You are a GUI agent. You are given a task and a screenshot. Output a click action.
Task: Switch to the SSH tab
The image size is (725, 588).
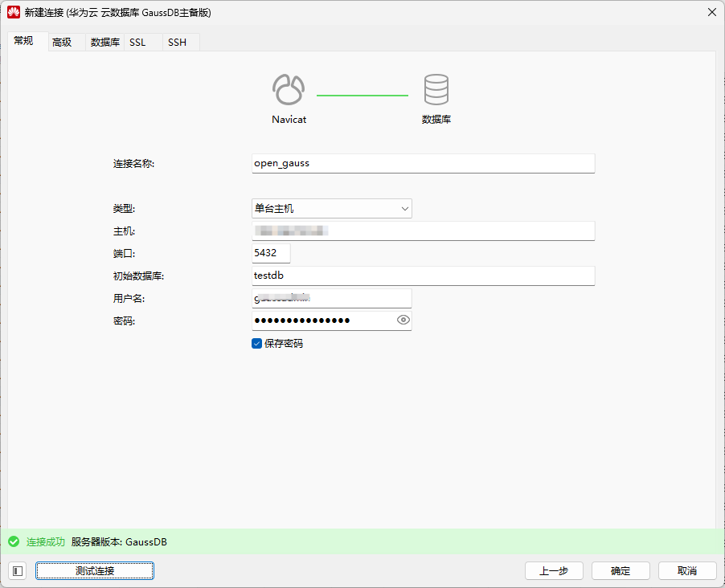[x=177, y=42]
